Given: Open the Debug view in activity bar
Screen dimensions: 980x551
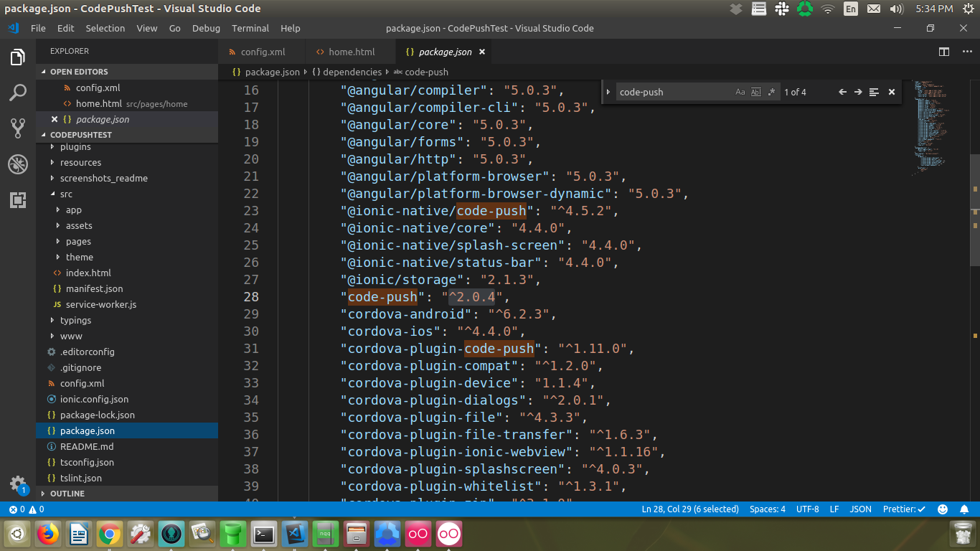Looking at the screenshot, I should [x=18, y=164].
